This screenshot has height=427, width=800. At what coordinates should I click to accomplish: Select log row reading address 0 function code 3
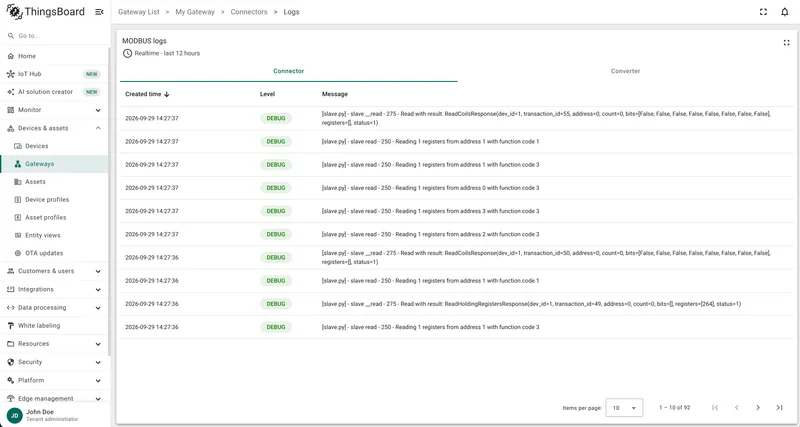[457, 188]
